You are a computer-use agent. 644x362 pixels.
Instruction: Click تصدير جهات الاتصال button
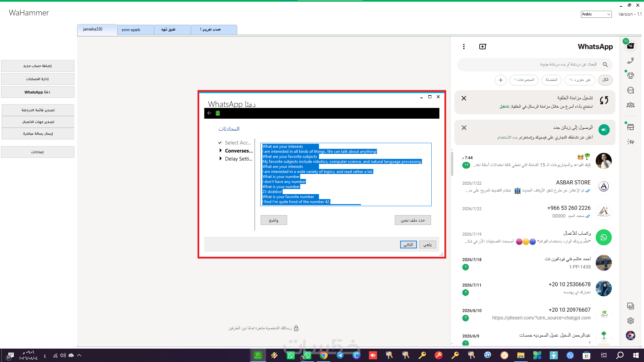tap(38, 122)
